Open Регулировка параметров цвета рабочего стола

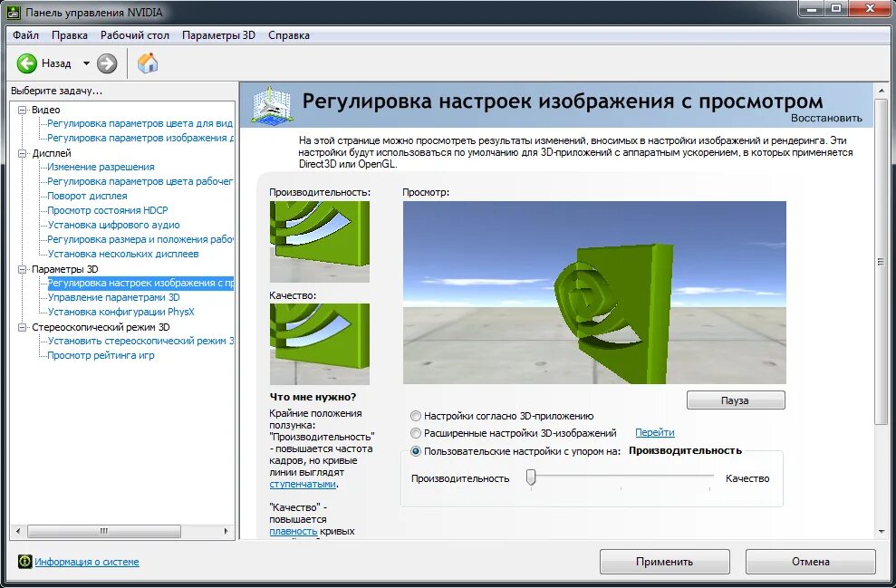click(x=140, y=181)
